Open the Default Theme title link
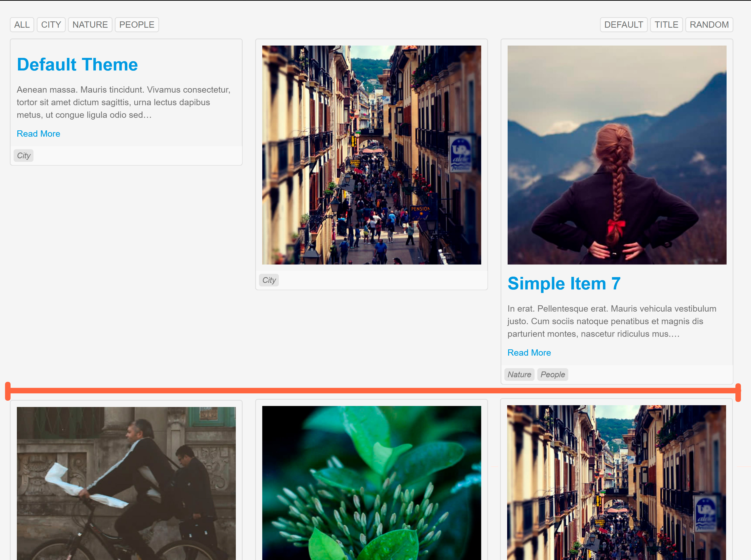The width and height of the screenshot is (751, 560). tap(77, 64)
